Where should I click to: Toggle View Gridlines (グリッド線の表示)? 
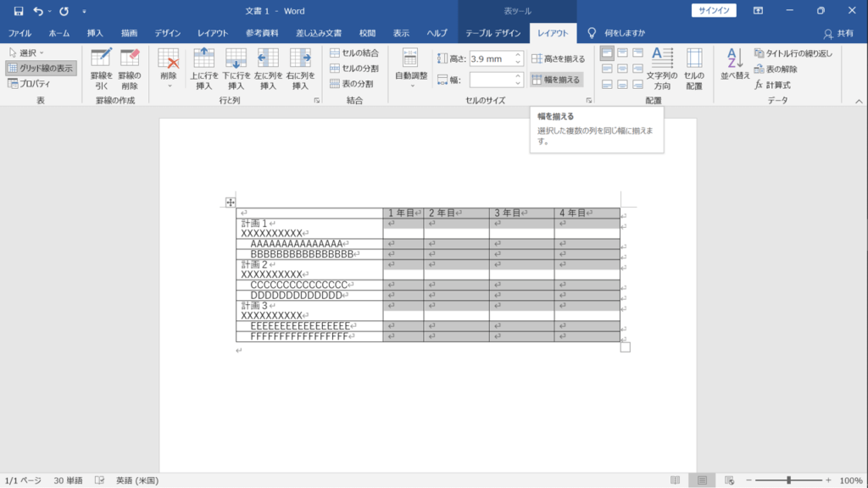(41, 68)
